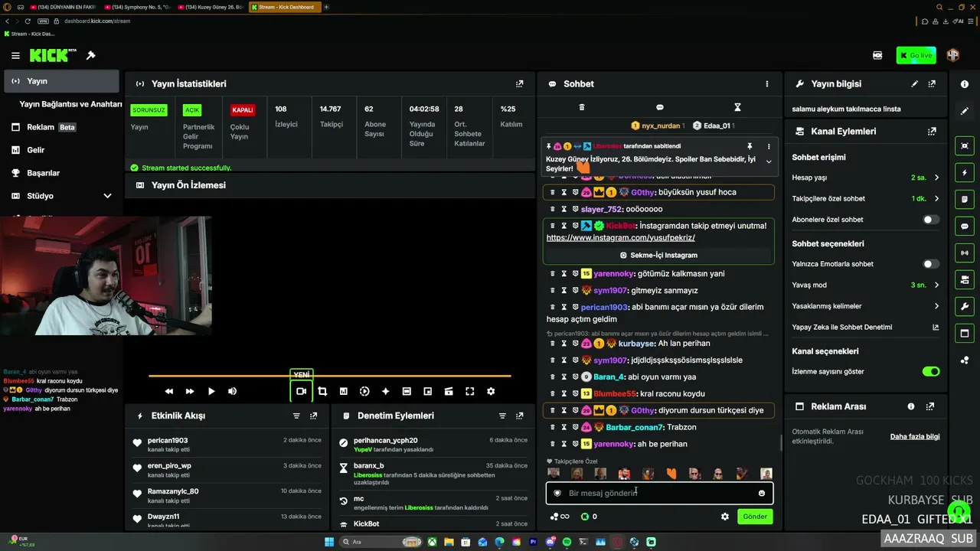Delete yarennoky's 'götümüz kalkmasın yani' message
Screen dimensions: 980x551
(553, 273)
